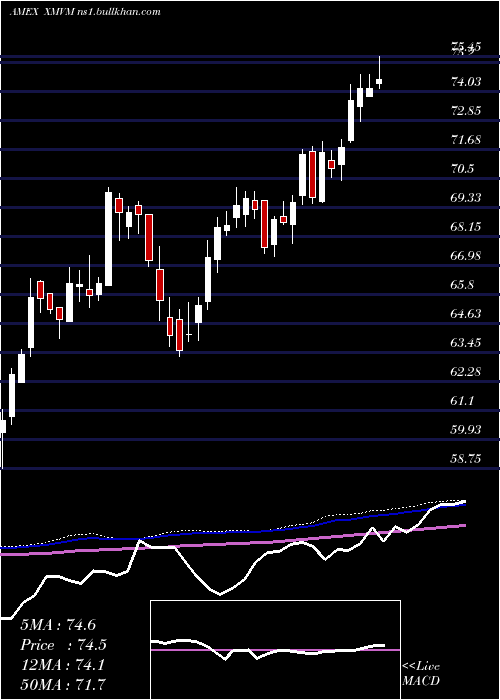
Task: Open the MACD inset chart panel
Action: tap(275, 650)
